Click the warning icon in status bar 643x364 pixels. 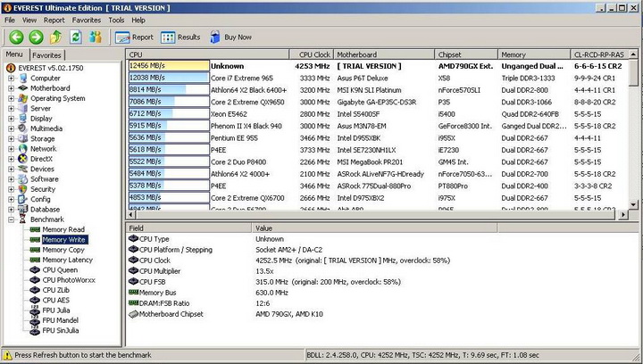coord(7,355)
